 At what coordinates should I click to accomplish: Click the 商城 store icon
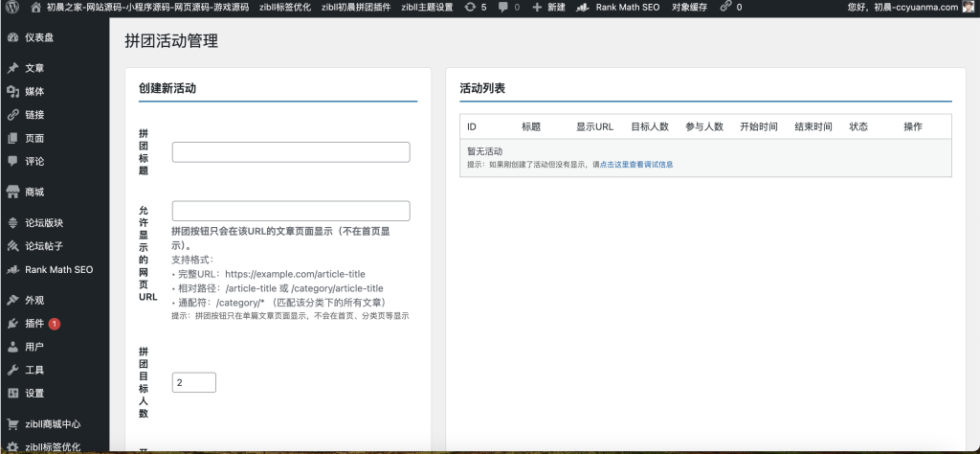12,192
